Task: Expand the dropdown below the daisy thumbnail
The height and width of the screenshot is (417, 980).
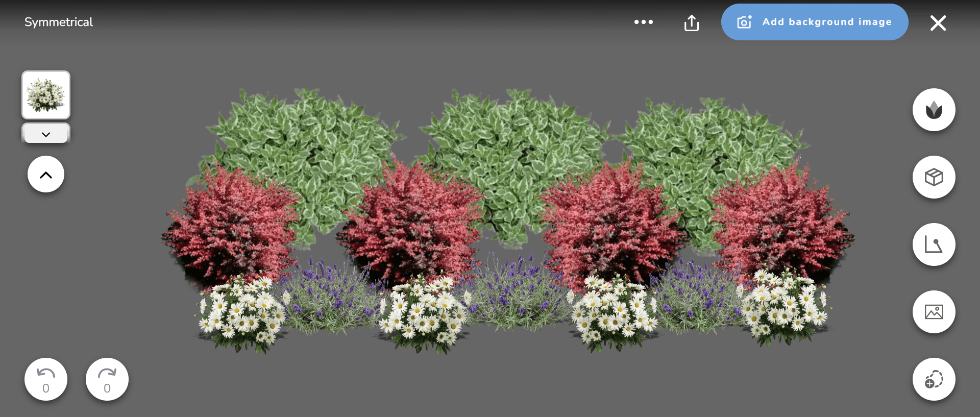Action: click(46, 134)
